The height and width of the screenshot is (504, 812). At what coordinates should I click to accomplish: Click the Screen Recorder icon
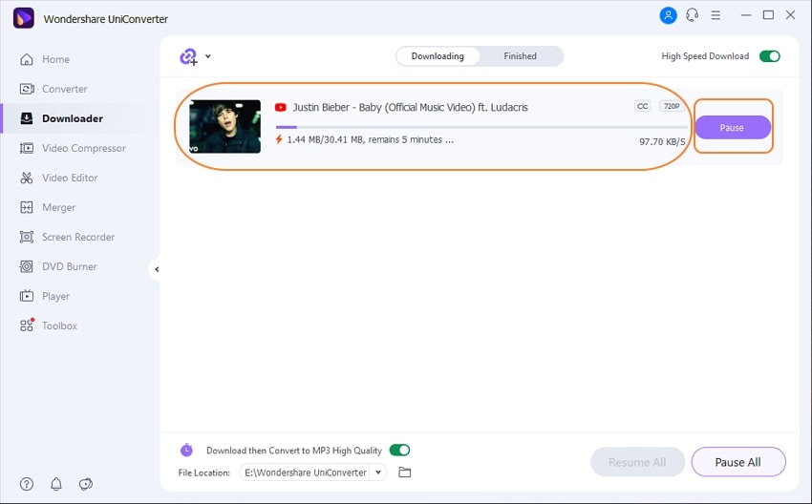click(27, 237)
